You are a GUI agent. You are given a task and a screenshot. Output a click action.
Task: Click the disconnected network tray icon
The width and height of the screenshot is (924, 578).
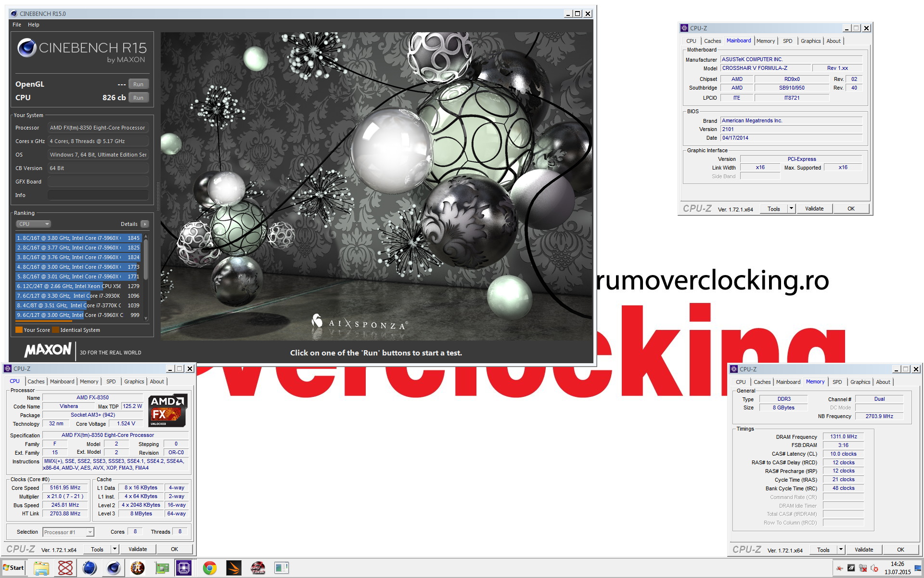pos(863,568)
